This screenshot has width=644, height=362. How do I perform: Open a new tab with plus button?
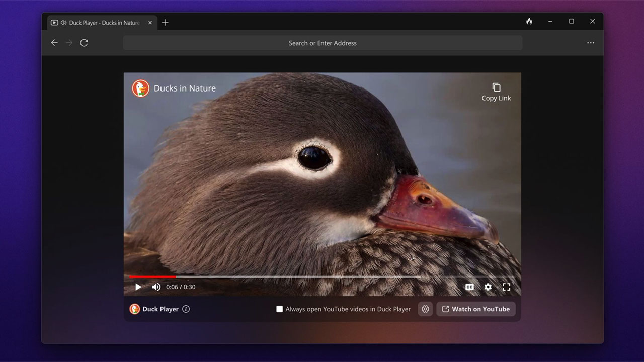pos(165,23)
